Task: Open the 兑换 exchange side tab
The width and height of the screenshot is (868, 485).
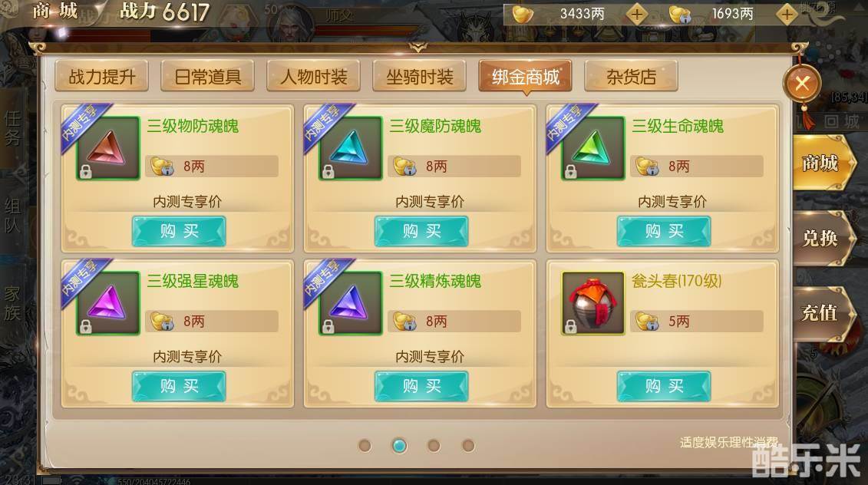Action: [x=821, y=239]
